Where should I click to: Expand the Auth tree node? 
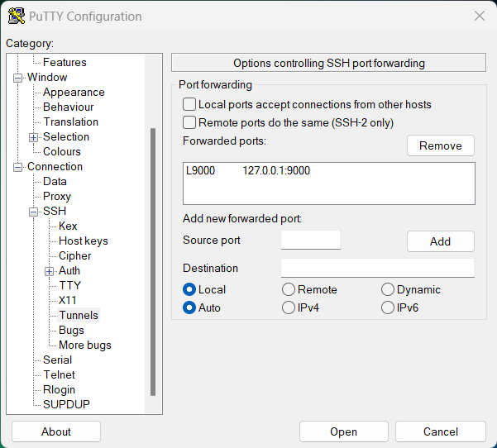point(49,271)
